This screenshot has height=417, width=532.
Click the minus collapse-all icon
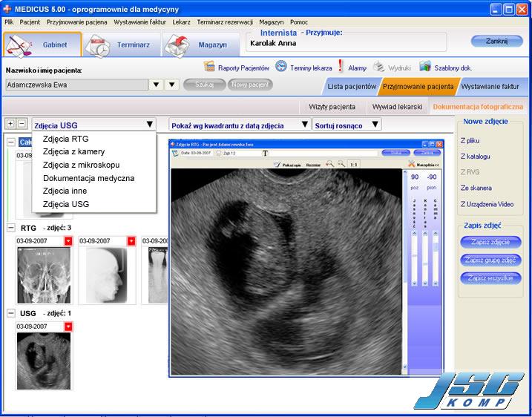coord(22,123)
